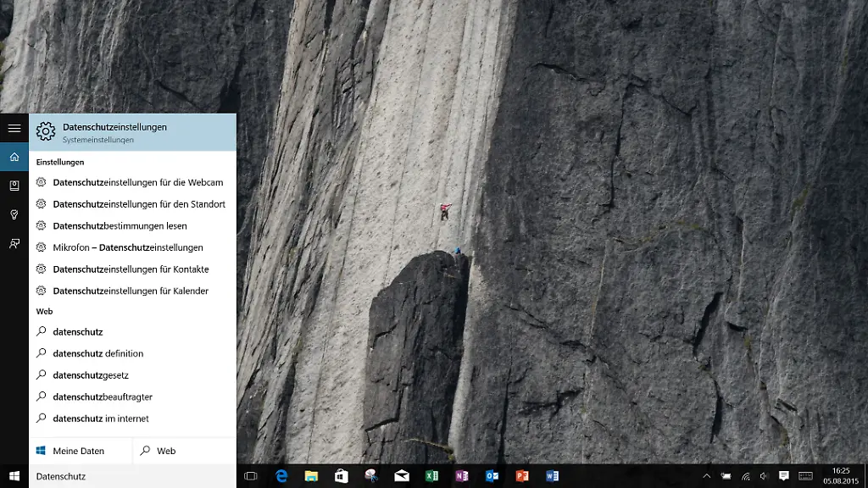The width and height of the screenshot is (868, 488).
Task: Switch to the Web tab
Action: point(159,451)
